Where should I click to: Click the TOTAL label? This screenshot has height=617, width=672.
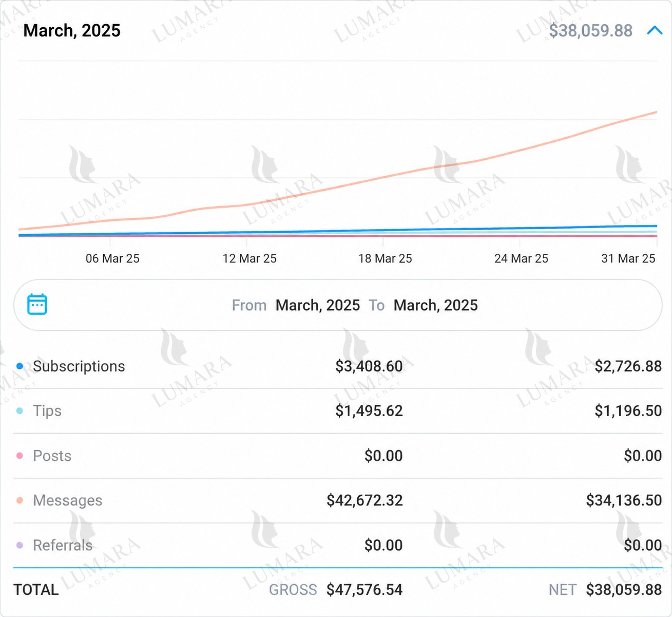(x=36, y=590)
